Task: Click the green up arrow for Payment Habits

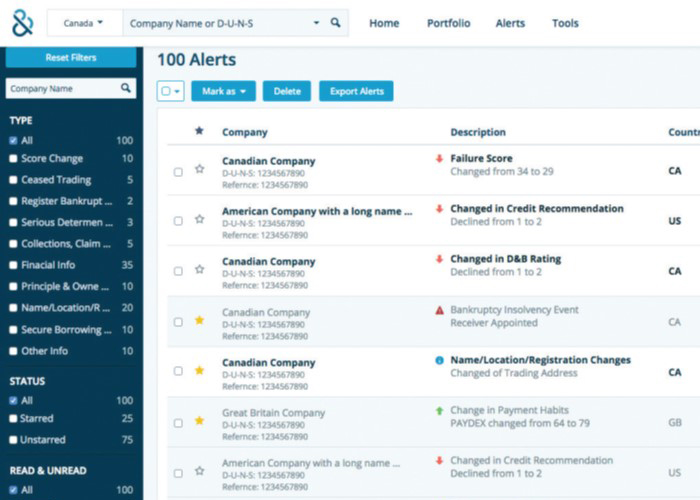Action: [439, 411]
